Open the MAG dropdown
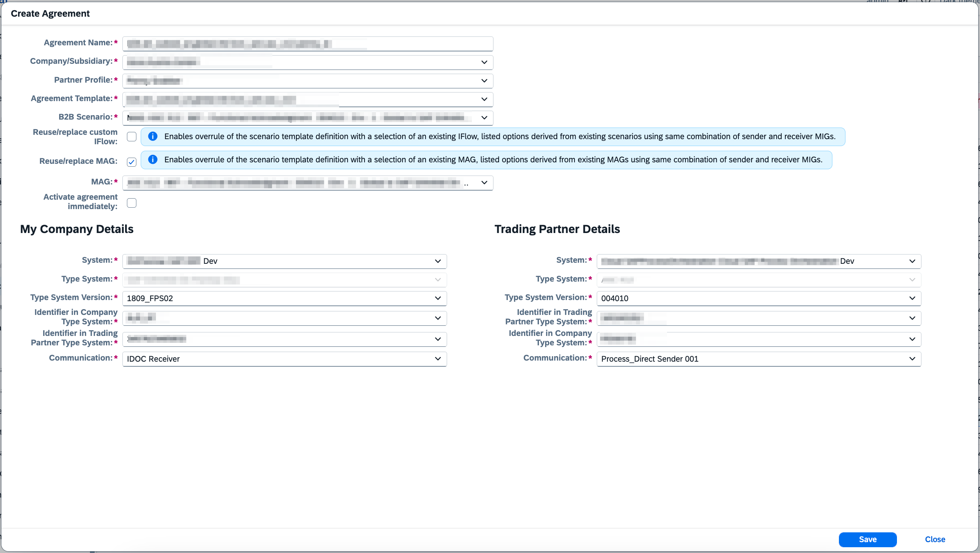Viewport: 980px width, 553px height. (x=484, y=183)
